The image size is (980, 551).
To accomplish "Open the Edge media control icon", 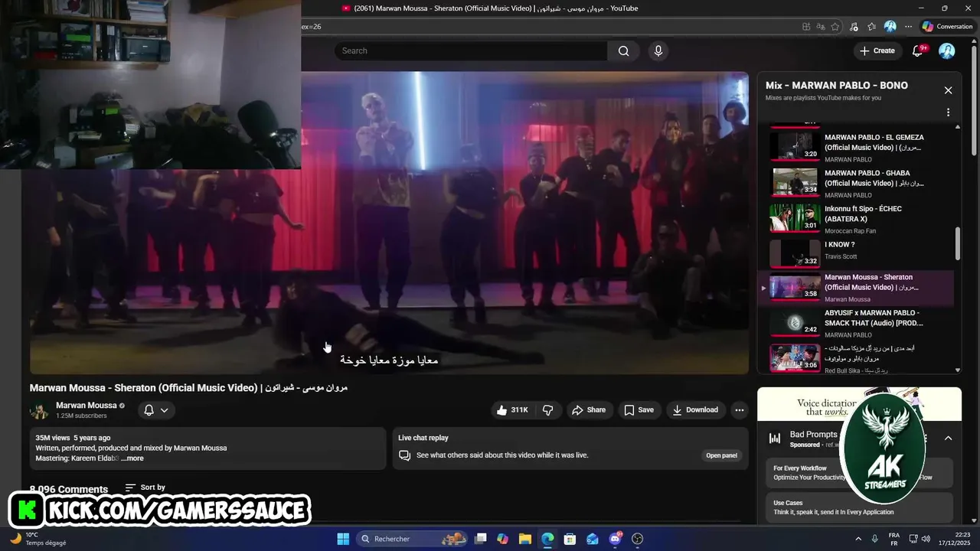I will pos(854,26).
